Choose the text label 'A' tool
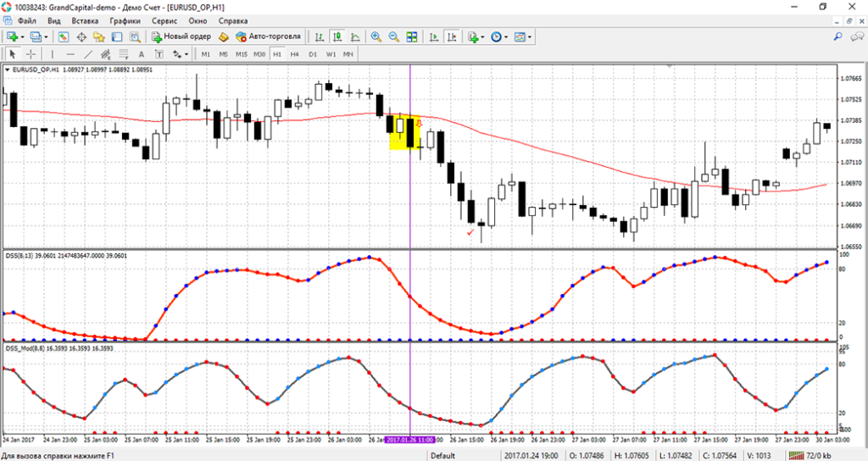The width and height of the screenshot is (868, 461). click(142, 54)
